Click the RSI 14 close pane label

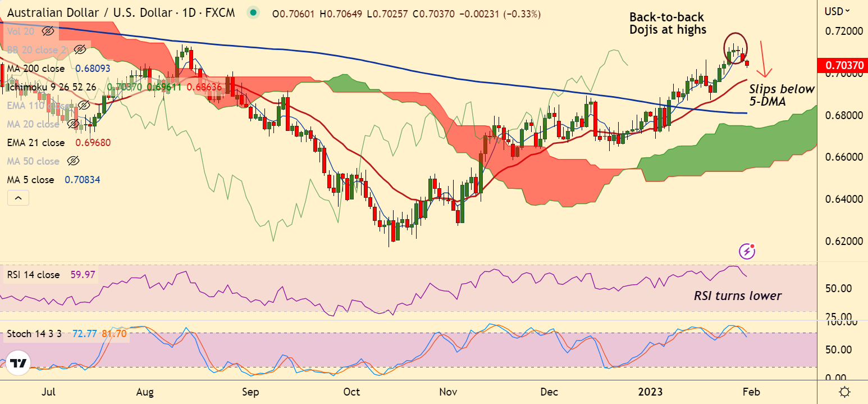[33, 275]
